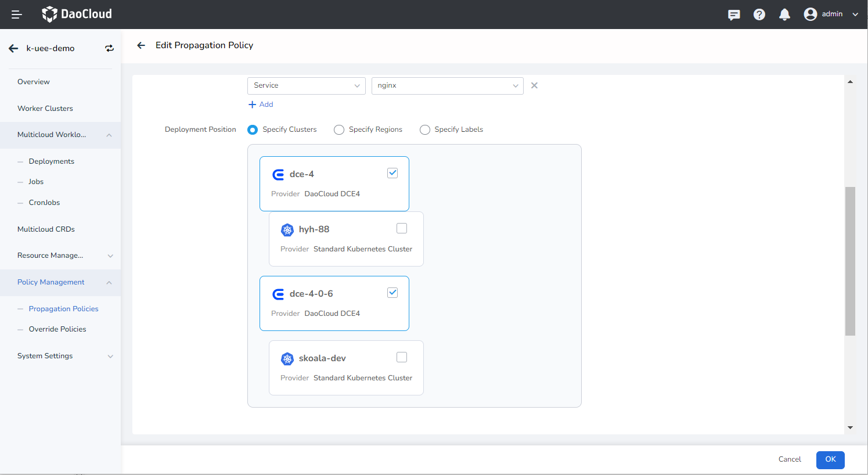The width and height of the screenshot is (868, 475).
Task: Click the Add resource link
Action: click(x=261, y=105)
